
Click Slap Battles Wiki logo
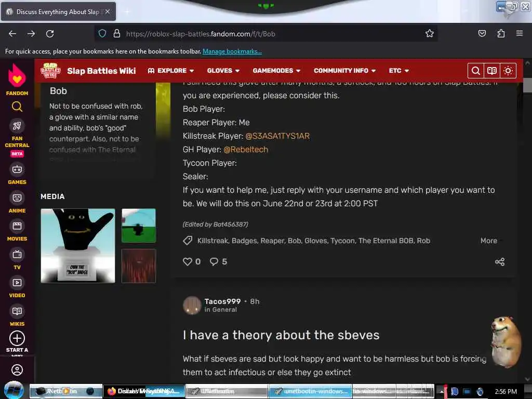pos(50,71)
